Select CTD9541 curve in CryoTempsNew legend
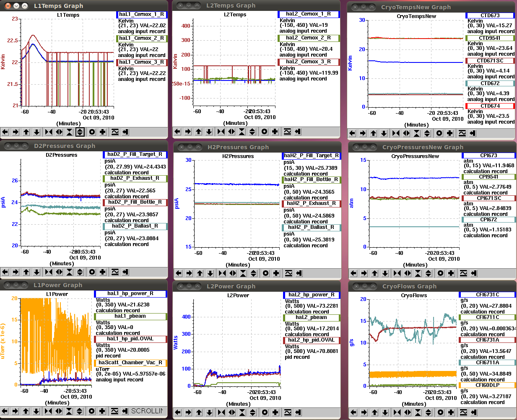This screenshot has height=420, width=517. tap(490, 38)
